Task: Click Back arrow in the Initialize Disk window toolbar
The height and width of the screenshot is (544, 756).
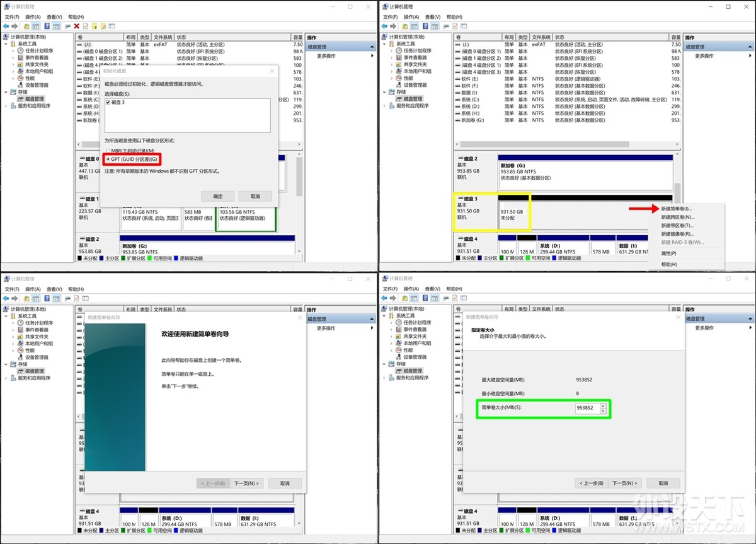Action: [6, 26]
